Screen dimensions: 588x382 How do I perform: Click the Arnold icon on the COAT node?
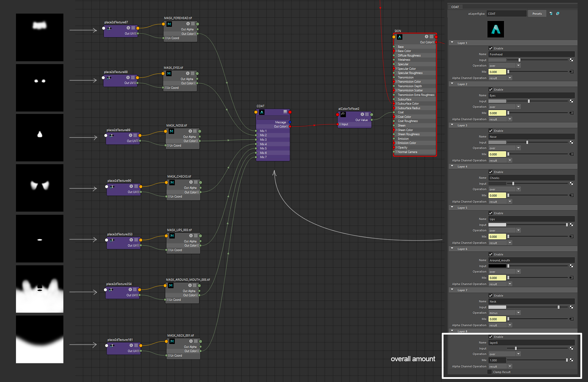tap(262, 112)
